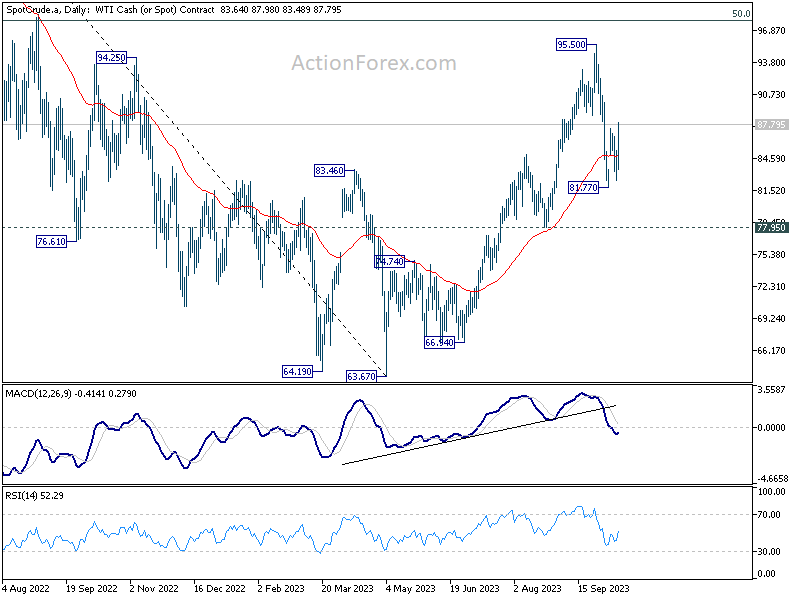Click the 75.380 price axis value

coord(771,255)
